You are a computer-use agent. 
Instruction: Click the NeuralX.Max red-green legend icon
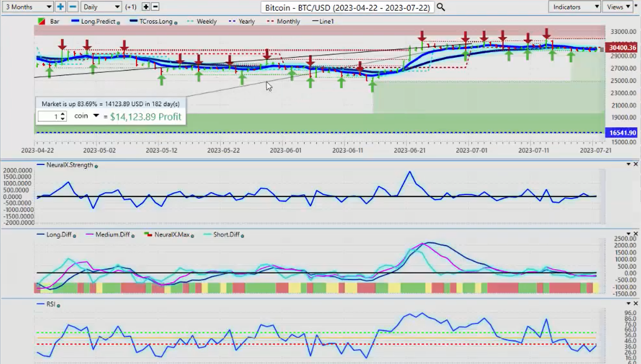click(148, 234)
